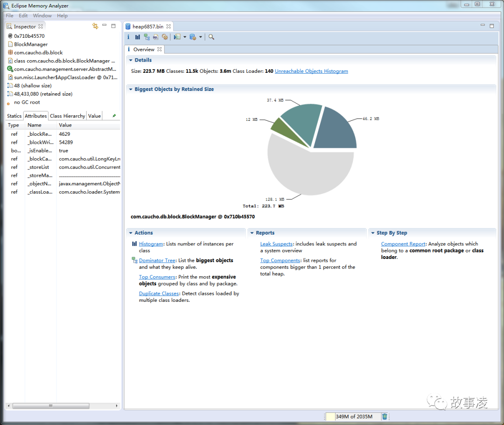The image size is (504, 425).
Task: Open the Leak Suspects report link
Action: click(x=276, y=244)
